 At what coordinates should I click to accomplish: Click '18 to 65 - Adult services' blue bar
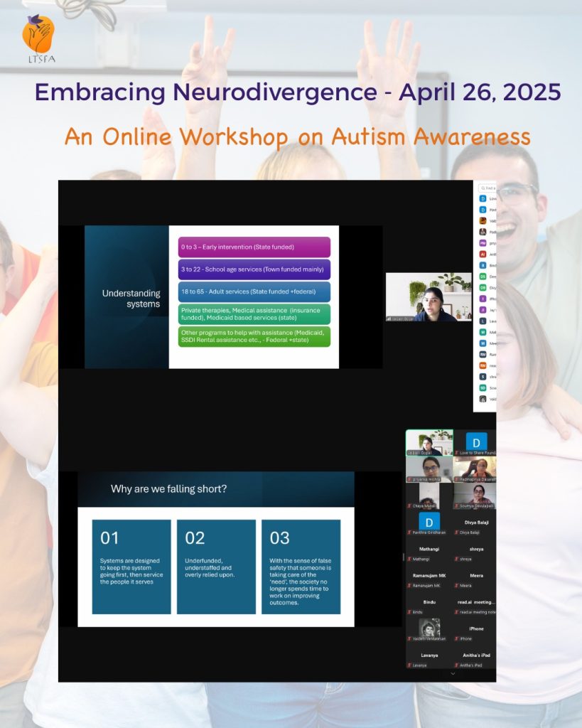coord(254,291)
